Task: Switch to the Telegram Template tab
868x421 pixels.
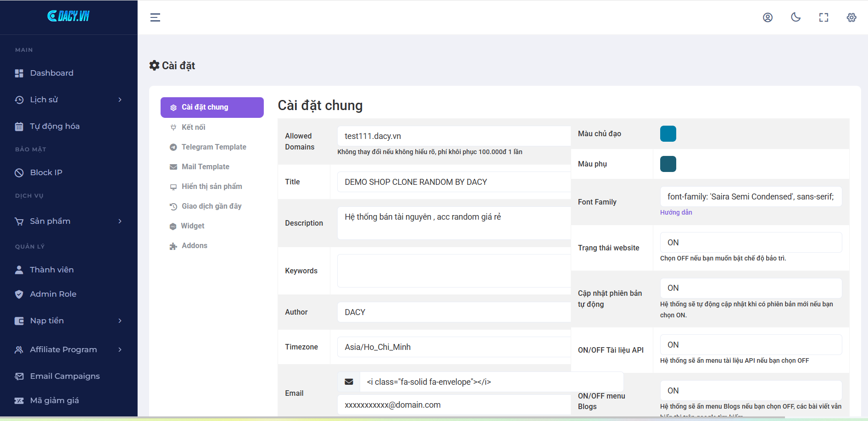Action: (x=213, y=147)
